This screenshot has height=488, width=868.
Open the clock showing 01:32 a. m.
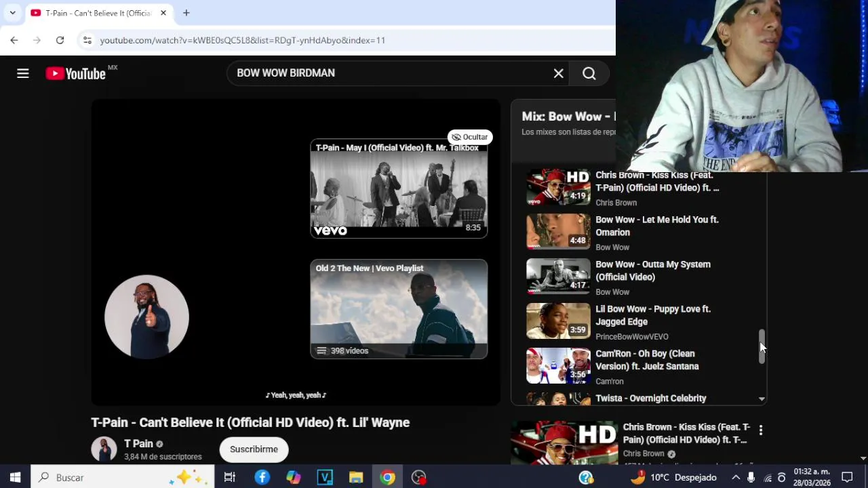pyautogui.click(x=812, y=477)
